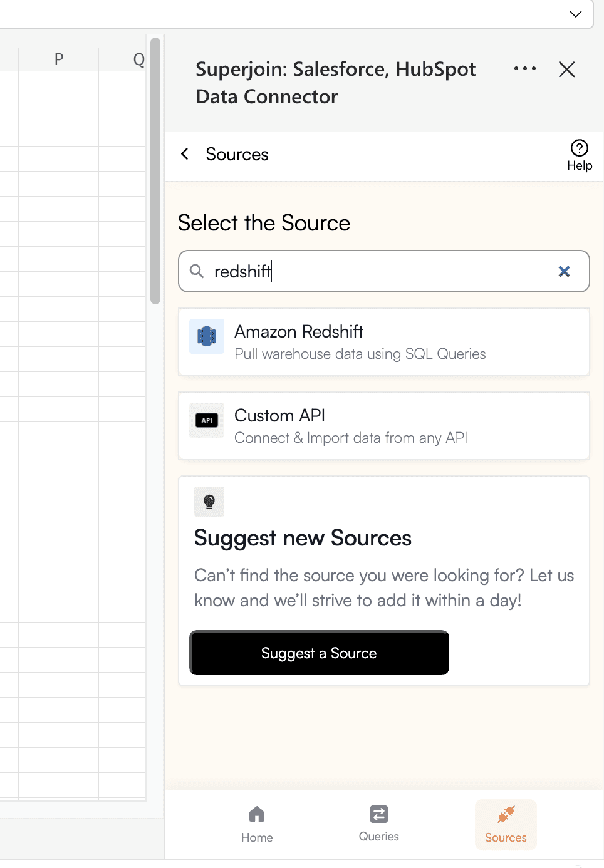Click the magnifier search icon
The height and width of the screenshot is (868, 604).
point(197,271)
